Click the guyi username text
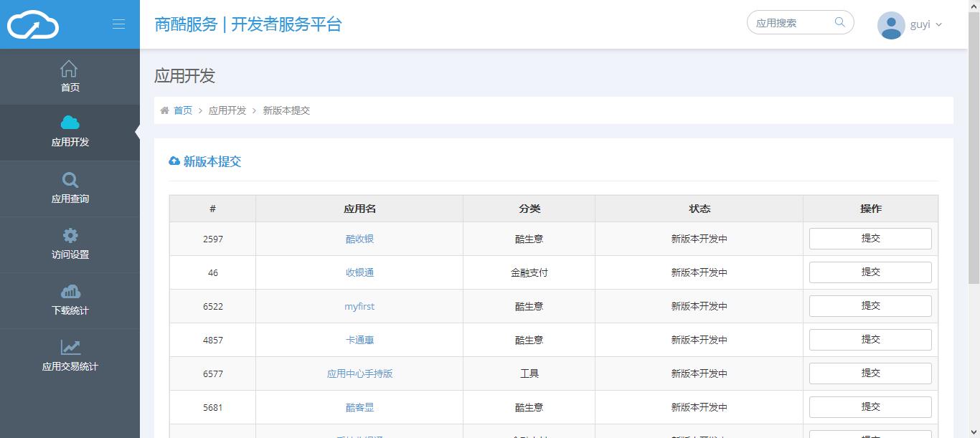The height and width of the screenshot is (438, 980). click(920, 24)
